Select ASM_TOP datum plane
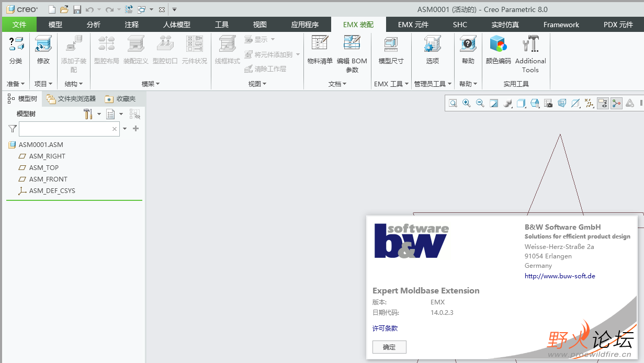 (39, 168)
